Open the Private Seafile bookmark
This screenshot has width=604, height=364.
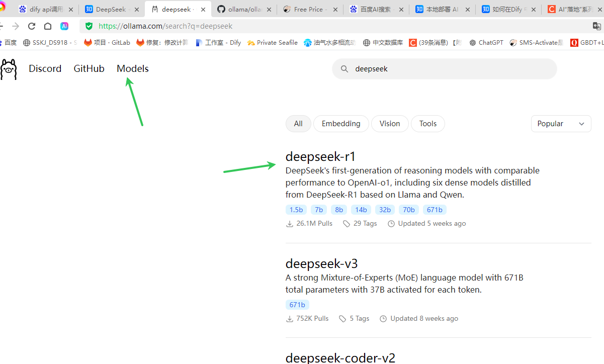click(272, 43)
